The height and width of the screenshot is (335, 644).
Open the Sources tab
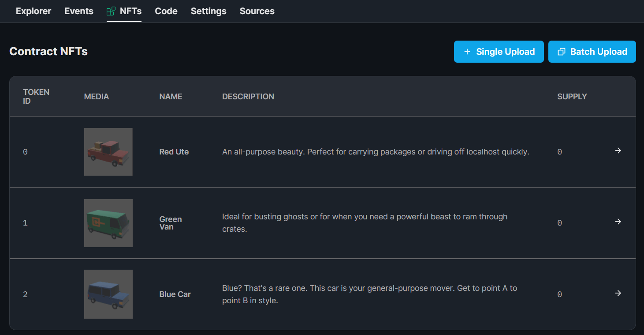[257, 11]
